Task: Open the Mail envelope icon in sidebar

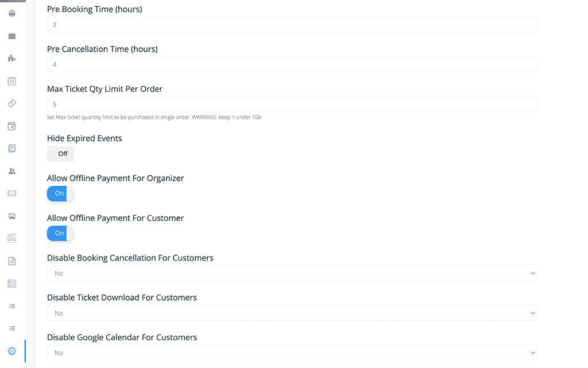Action: pyautogui.click(x=11, y=193)
